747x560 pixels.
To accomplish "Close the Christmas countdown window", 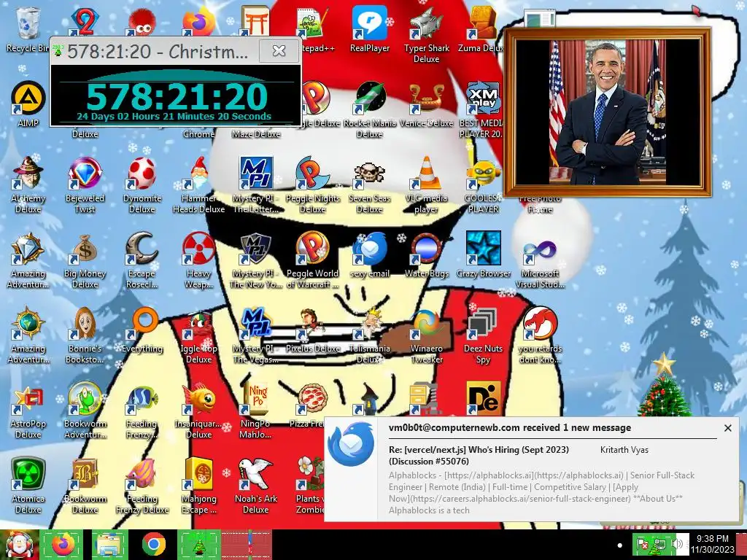I will pos(279,51).
